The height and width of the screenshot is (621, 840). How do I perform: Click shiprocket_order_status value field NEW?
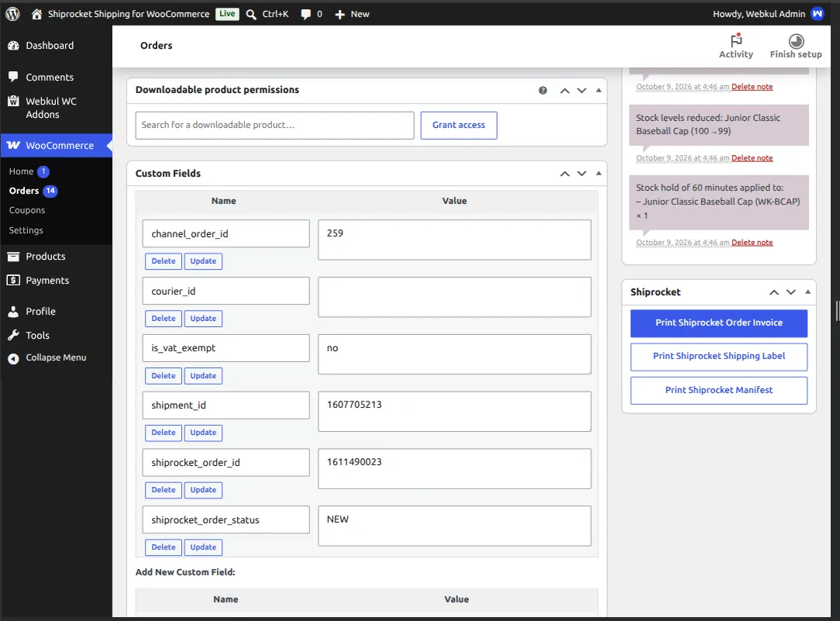point(454,526)
